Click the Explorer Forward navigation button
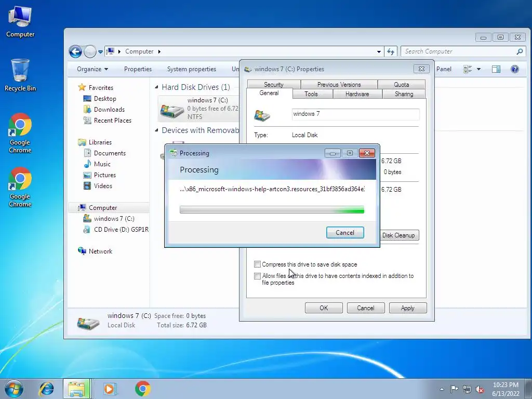Screen dimensions: 532x399 click(90, 51)
